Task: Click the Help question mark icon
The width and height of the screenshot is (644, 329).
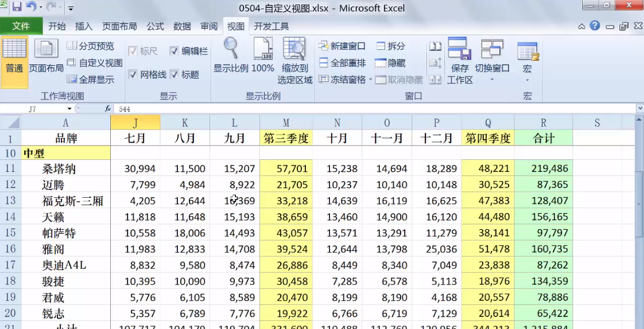Action: (595, 26)
